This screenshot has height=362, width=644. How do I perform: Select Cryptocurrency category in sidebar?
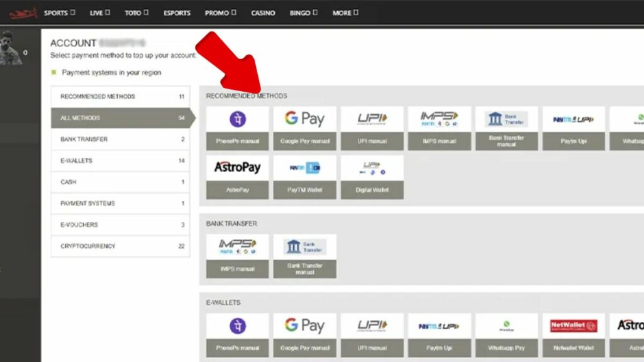(x=120, y=246)
